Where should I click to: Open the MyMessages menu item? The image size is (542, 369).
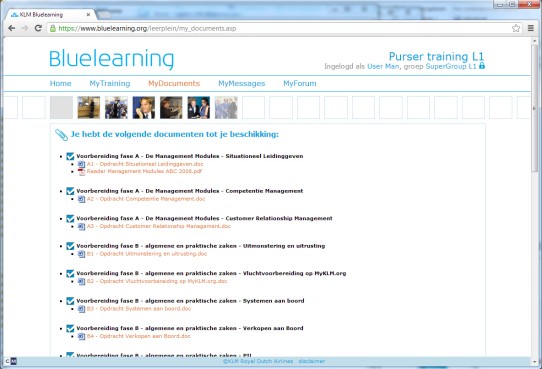click(x=242, y=83)
